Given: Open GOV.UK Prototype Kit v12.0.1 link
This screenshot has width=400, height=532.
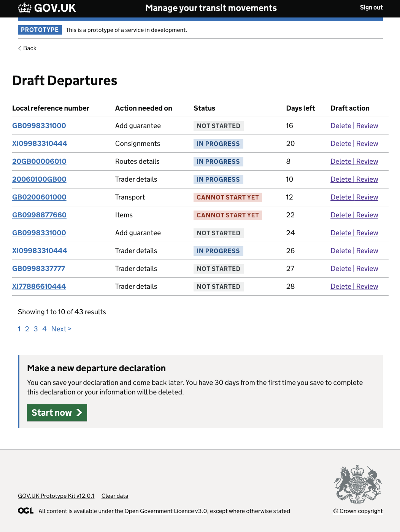Looking at the screenshot, I should [x=56, y=496].
